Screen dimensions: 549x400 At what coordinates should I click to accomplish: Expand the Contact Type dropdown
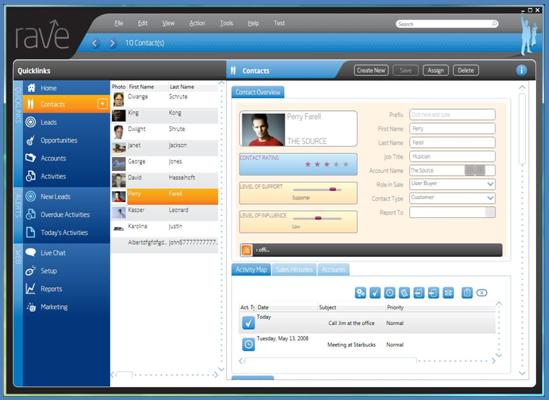click(490, 198)
